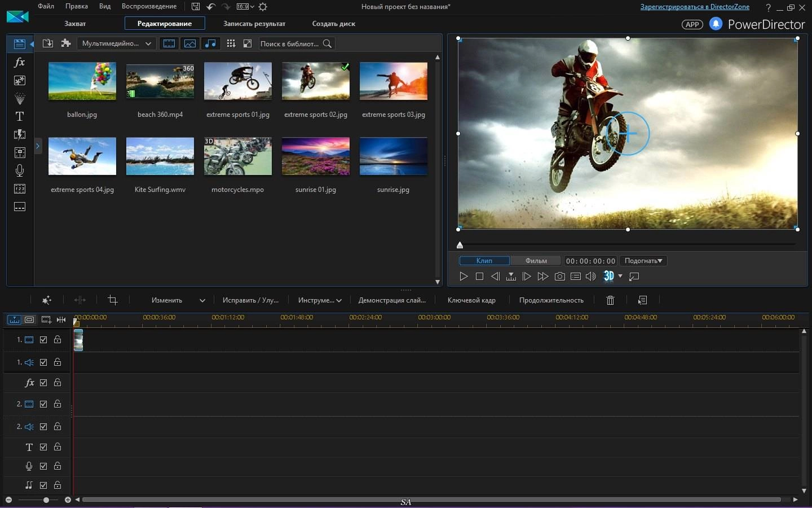Click the Демонстрация слай... button
This screenshot has height=508, width=812.
click(x=392, y=300)
